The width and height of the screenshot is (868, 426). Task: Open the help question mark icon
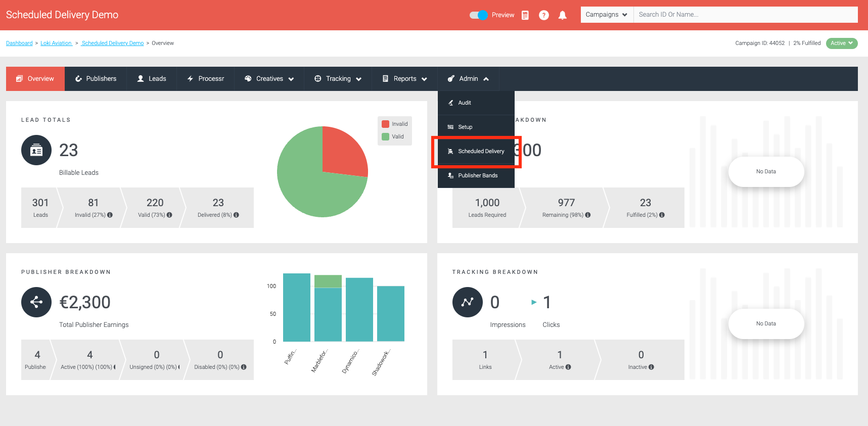(x=544, y=15)
